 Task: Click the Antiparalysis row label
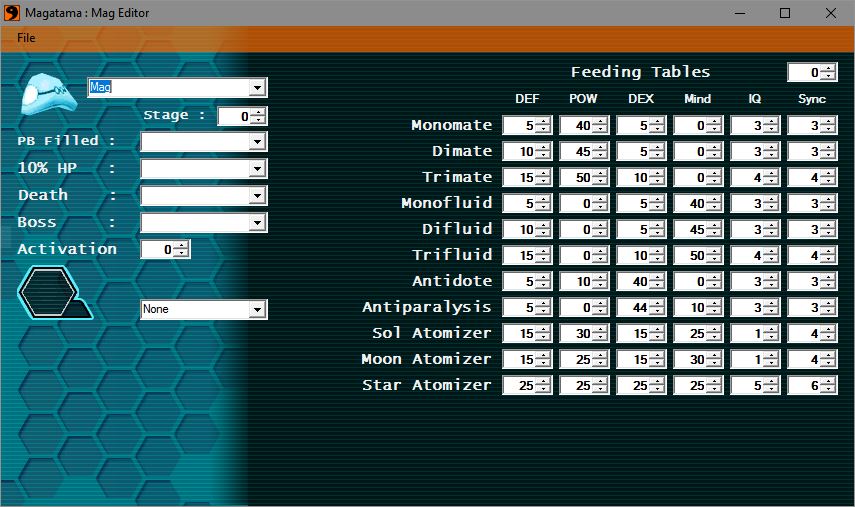426,307
